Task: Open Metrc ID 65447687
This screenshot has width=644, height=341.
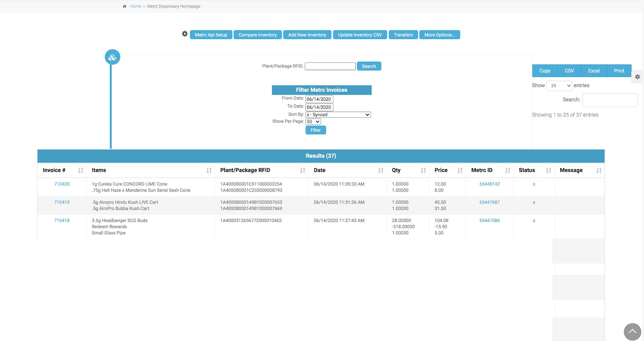Action: click(x=489, y=202)
